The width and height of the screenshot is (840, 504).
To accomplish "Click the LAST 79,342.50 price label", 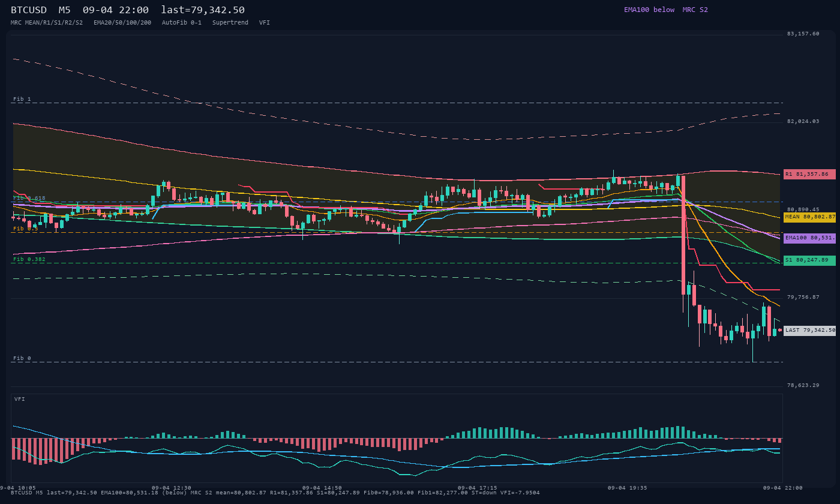I will pyautogui.click(x=809, y=330).
